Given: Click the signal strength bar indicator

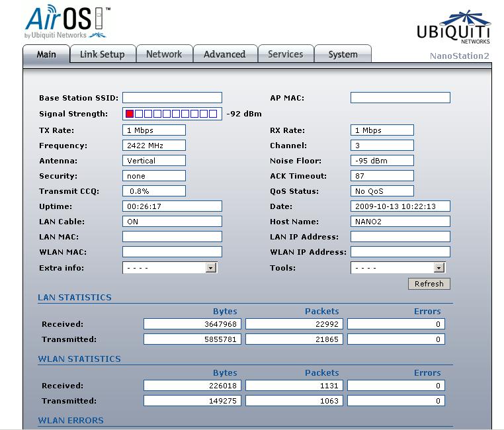Looking at the screenshot, I should click(172, 114).
